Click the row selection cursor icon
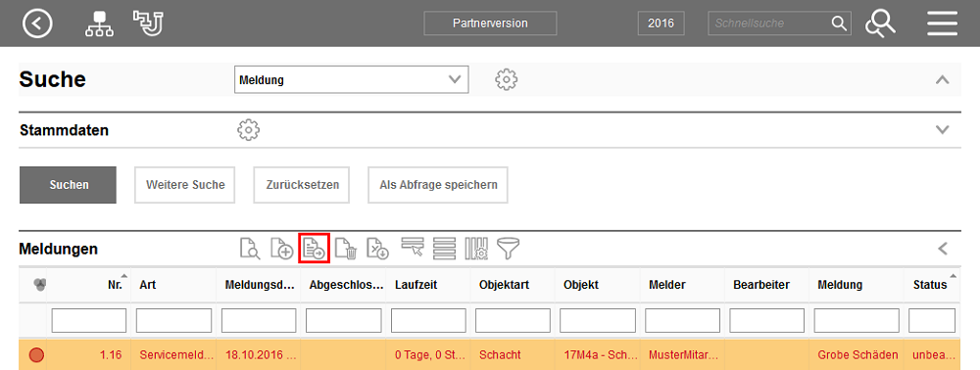Image resolution: width=980 pixels, height=370 pixels. click(x=413, y=248)
